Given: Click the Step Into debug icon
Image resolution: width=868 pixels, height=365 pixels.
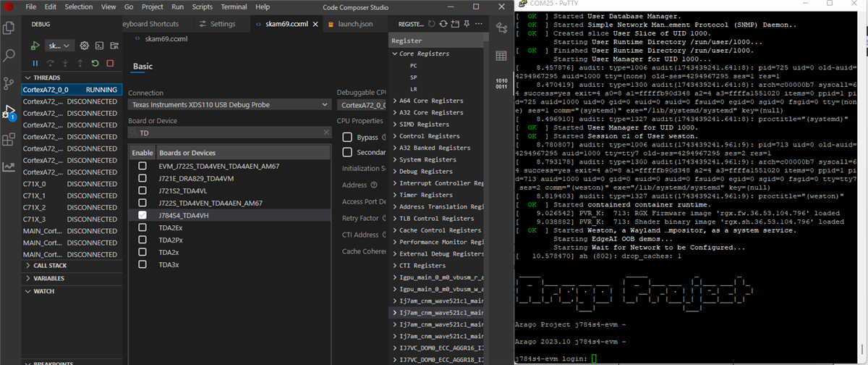Looking at the screenshot, I should point(65,64).
